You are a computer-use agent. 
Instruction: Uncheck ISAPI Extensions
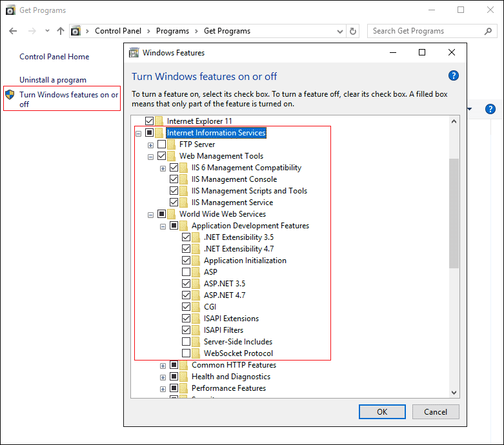pos(186,318)
